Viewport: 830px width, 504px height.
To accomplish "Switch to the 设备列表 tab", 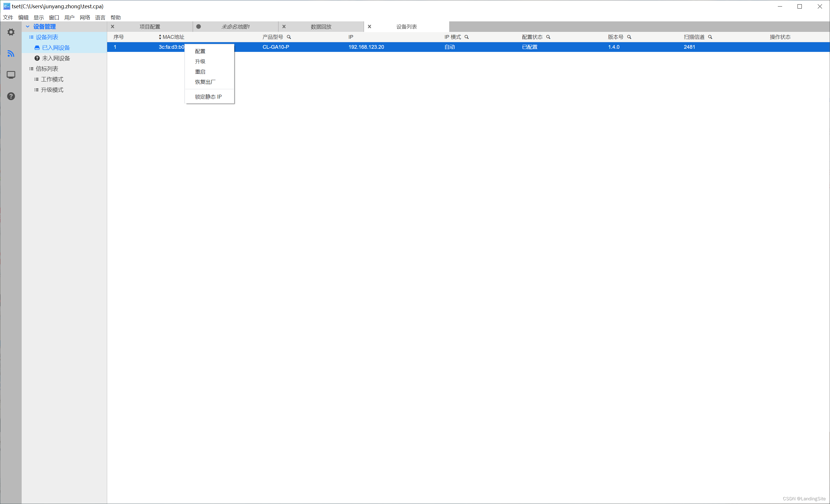I will coord(406,27).
